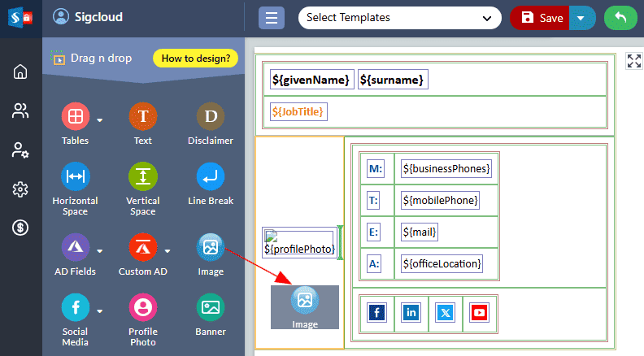Select the Banner element icon
This screenshot has height=356, width=644.
(211, 307)
